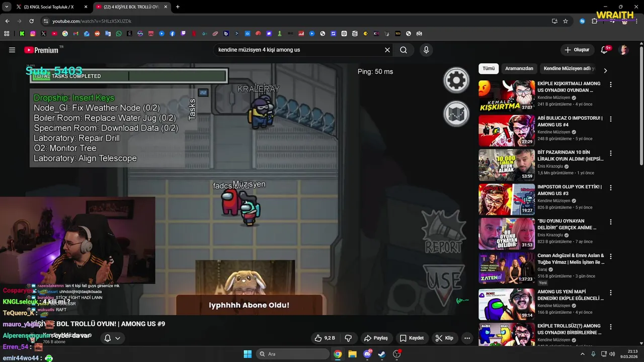
Task: Open AMONG US YENİ MAPİ DENEDİK video
Action: point(571,295)
